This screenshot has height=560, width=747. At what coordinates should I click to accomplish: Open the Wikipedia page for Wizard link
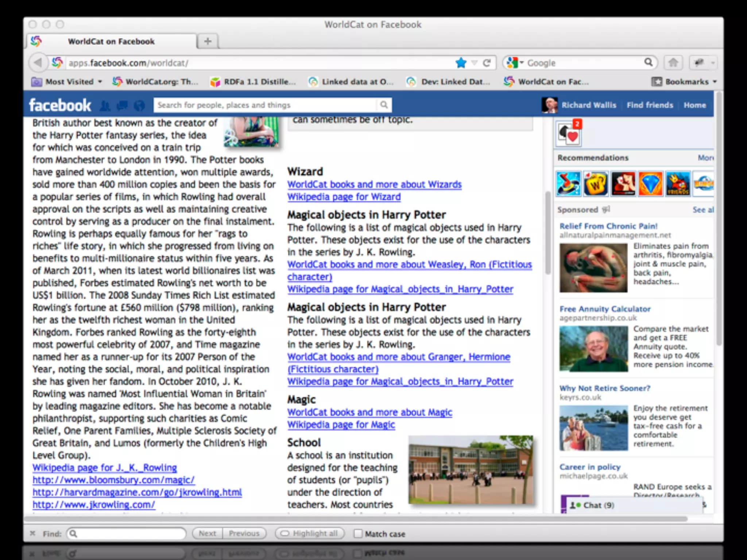tap(344, 197)
